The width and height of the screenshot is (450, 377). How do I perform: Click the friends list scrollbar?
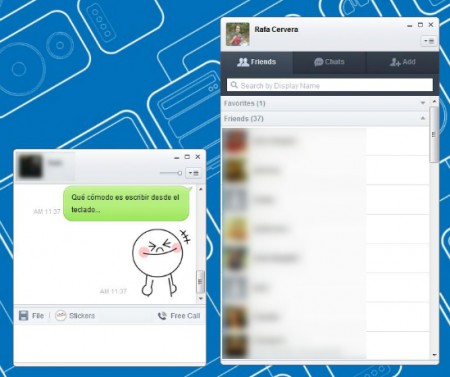coord(434,135)
